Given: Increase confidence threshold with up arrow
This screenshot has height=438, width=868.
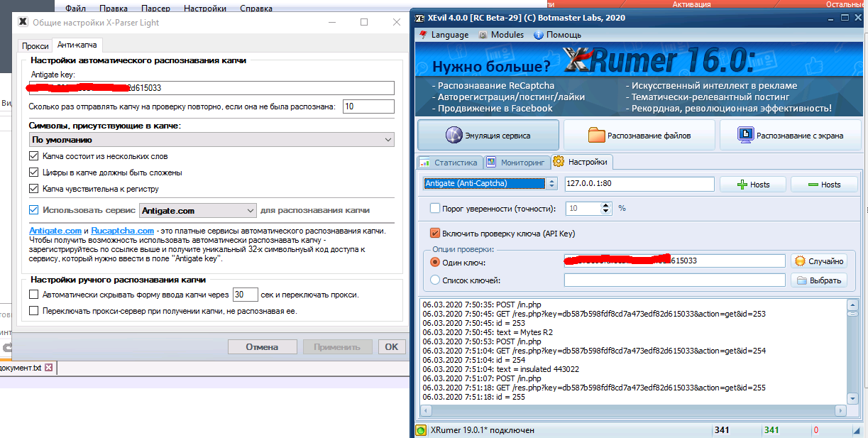Looking at the screenshot, I should click(x=606, y=206).
